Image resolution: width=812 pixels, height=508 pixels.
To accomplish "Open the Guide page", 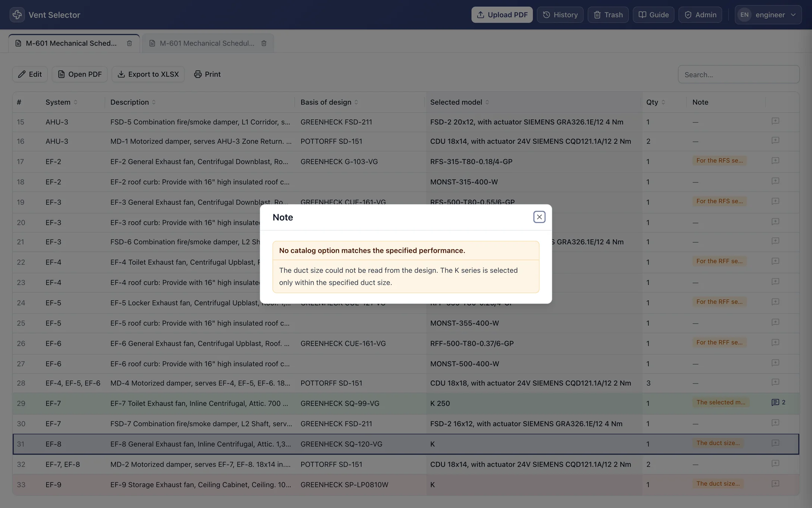I will click(653, 15).
